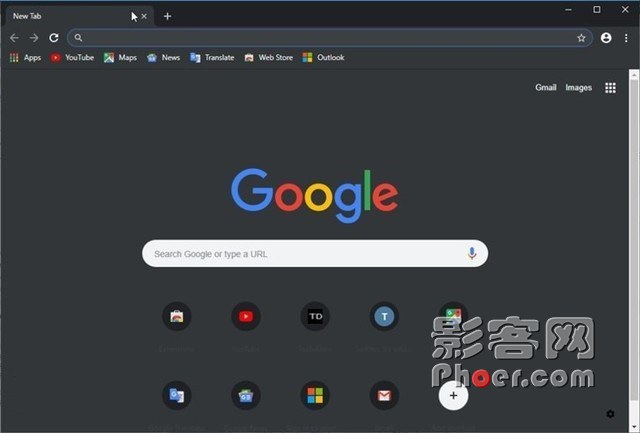Select the New Tab tab
The width and height of the screenshot is (640, 433).
(x=80, y=16)
